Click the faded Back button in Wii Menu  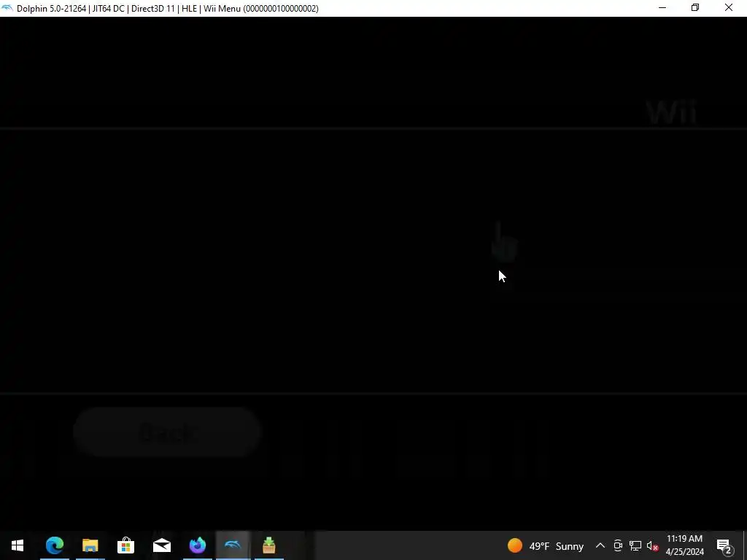pyautogui.click(x=167, y=432)
